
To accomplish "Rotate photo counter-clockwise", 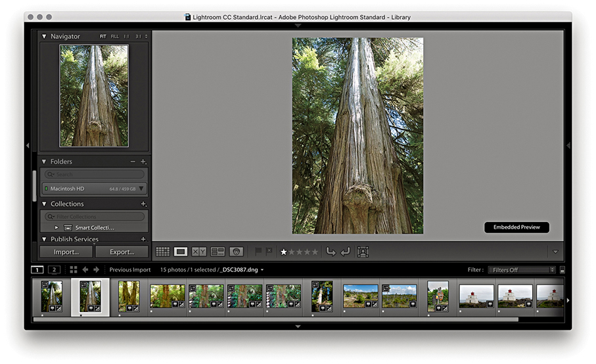I will (331, 252).
